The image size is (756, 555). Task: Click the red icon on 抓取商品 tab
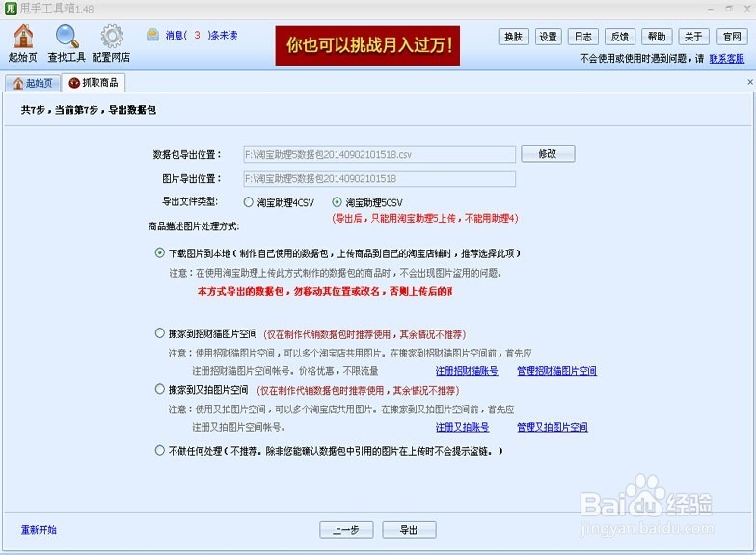74,83
